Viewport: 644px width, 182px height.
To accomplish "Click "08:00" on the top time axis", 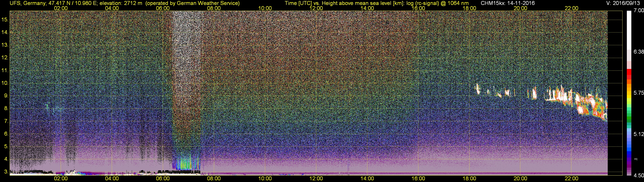I will tap(214, 8).
